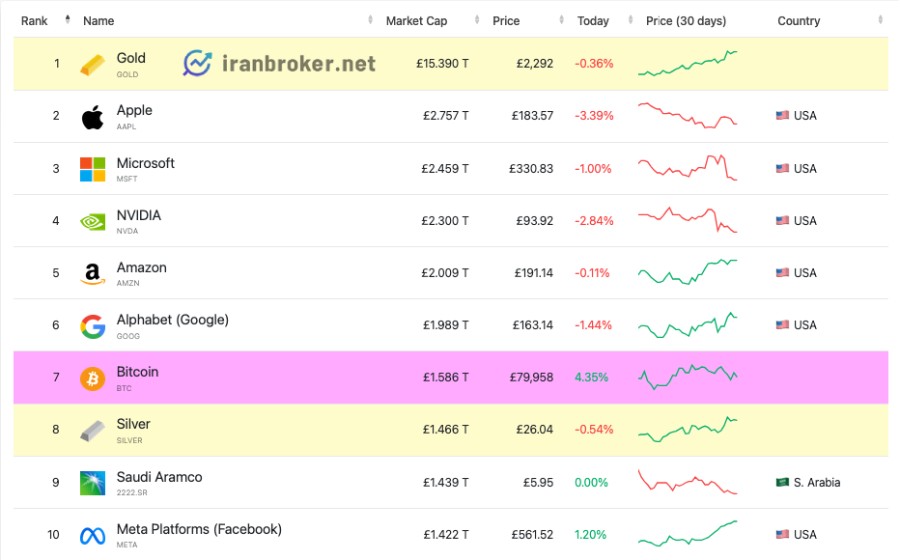Sort table by Name column arrows
Image resolution: width=900 pixels, height=560 pixels.
pyautogui.click(x=370, y=20)
